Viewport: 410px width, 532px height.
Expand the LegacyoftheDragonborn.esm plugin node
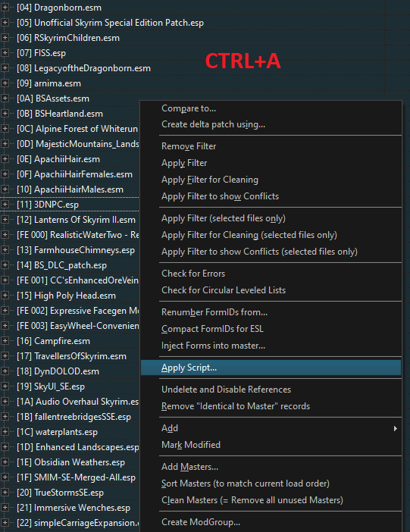5,68
